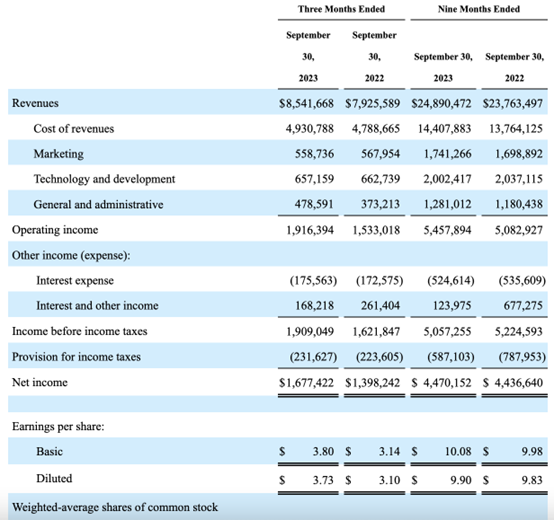Select Basic EPS value 10.08
Screen dimensions: 554x520
[458, 451]
